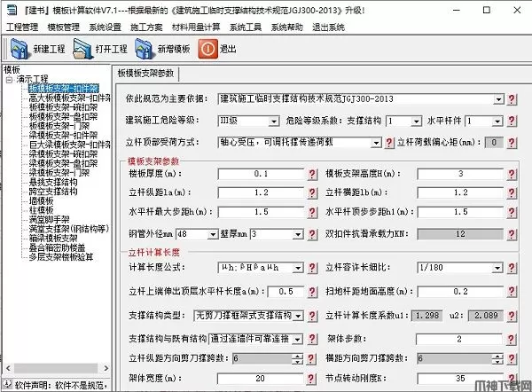Collapse the 演示工程 tree node
This screenshot has width=532, height=392.
click(9, 80)
